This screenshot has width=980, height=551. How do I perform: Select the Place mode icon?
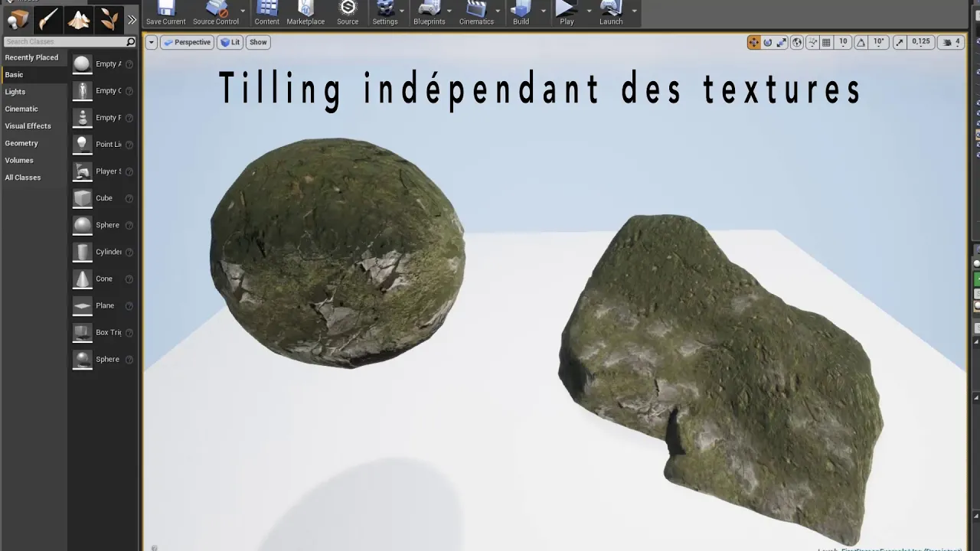pos(18,18)
